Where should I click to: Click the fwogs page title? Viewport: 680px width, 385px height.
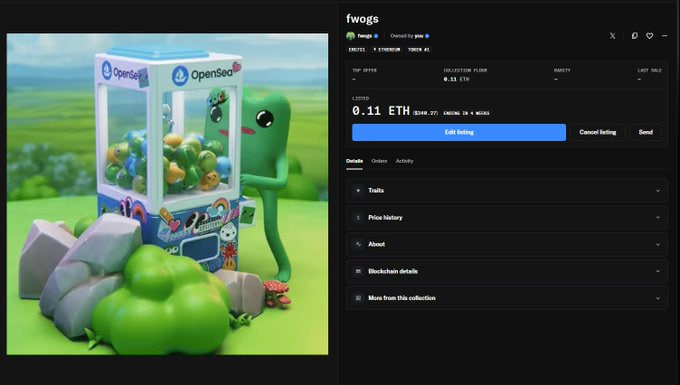pyautogui.click(x=362, y=19)
